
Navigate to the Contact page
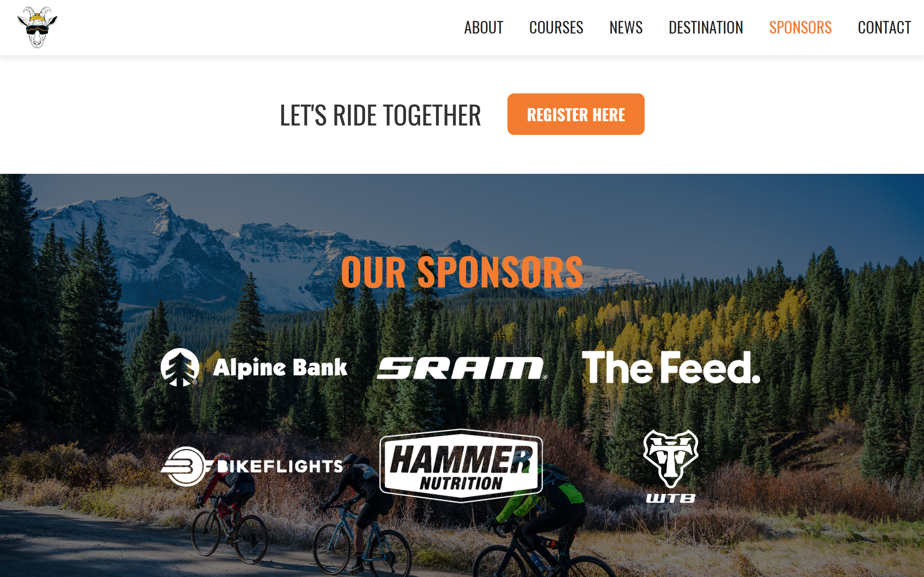tap(884, 27)
